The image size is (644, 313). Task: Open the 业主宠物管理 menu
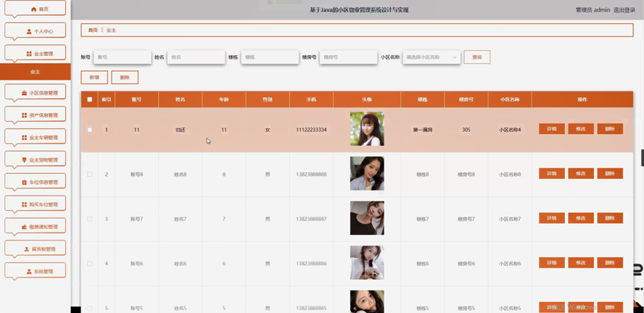(x=36, y=160)
